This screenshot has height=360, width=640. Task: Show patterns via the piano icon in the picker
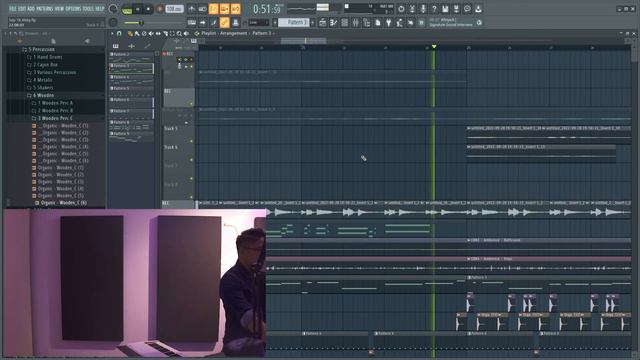(116, 46)
